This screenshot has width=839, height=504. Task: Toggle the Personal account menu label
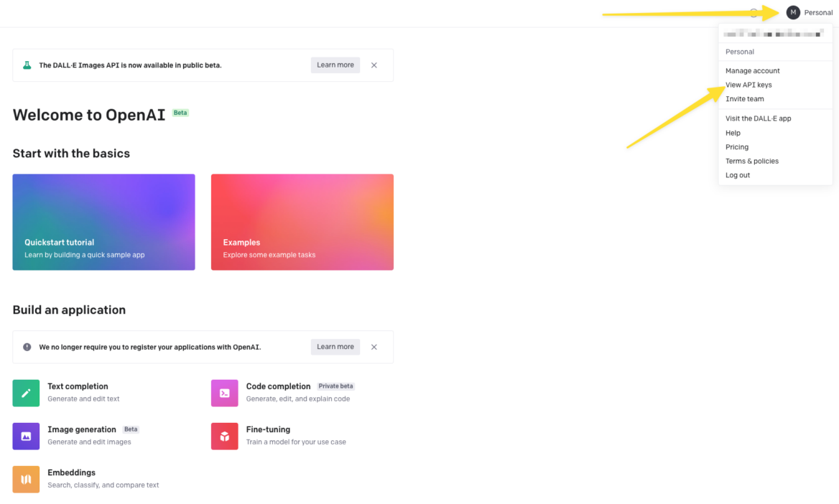tap(818, 12)
